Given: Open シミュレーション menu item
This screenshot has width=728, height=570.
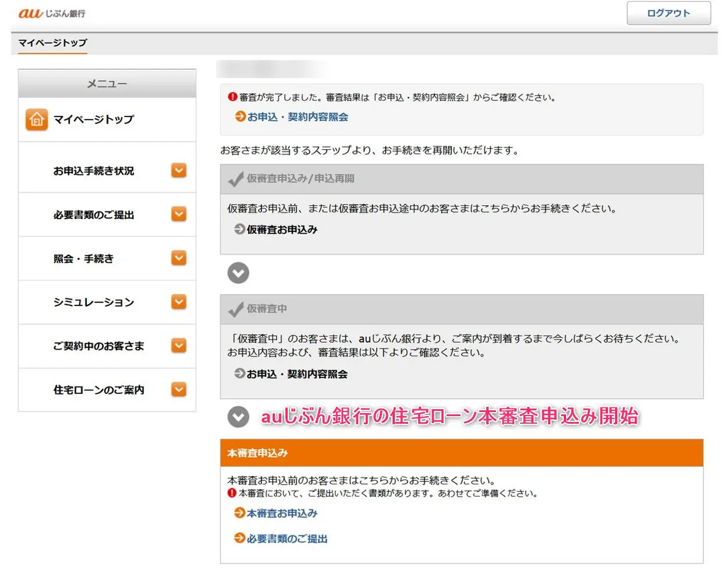Looking at the screenshot, I should (107, 302).
